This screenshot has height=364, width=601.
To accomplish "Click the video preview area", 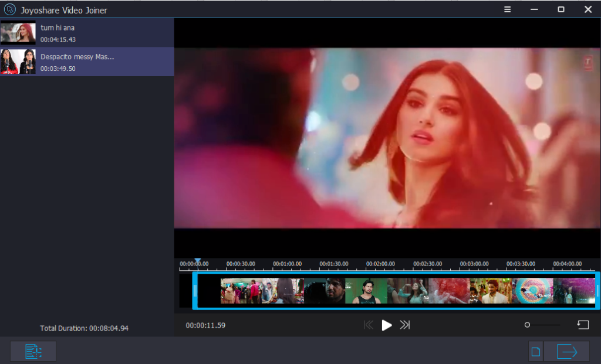I will (x=387, y=138).
